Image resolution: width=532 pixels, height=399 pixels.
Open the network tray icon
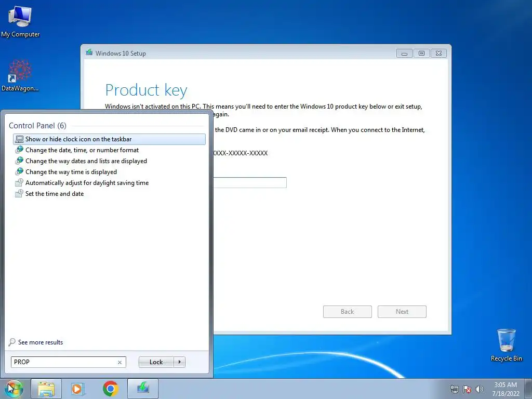pos(454,389)
